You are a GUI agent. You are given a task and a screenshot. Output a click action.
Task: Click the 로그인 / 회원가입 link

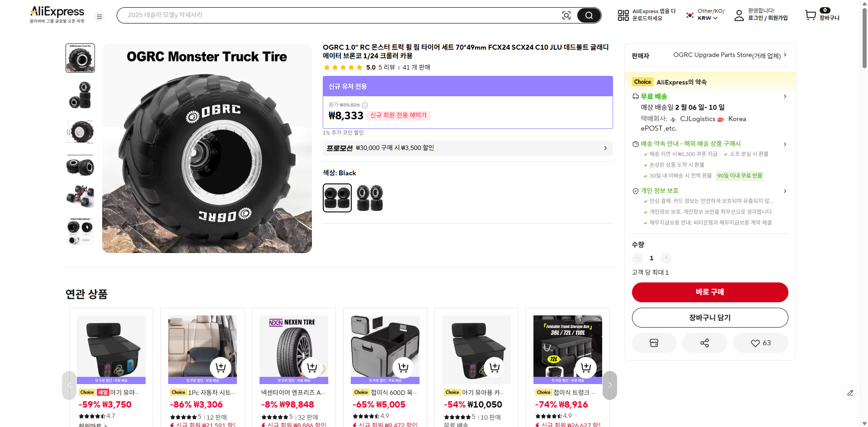pos(768,18)
